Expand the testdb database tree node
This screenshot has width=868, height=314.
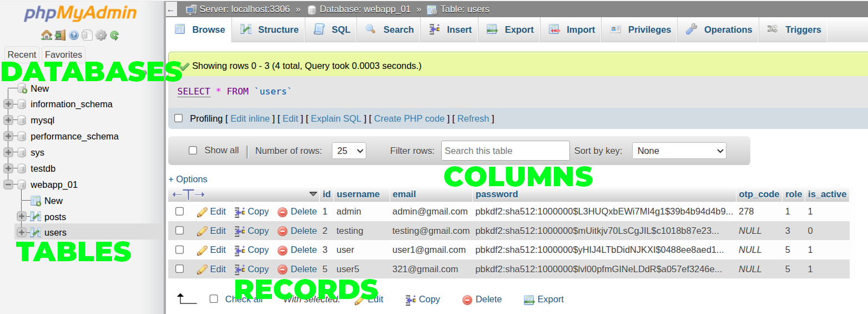click(8, 168)
